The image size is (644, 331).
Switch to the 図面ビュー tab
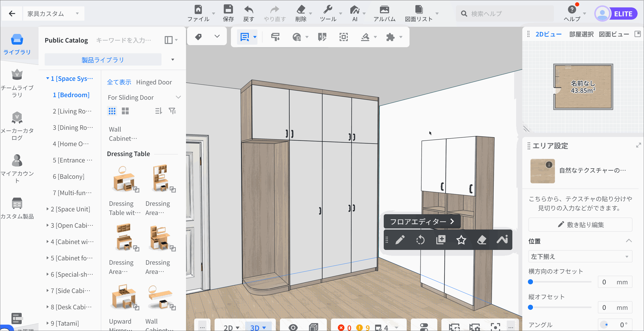(614, 34)
